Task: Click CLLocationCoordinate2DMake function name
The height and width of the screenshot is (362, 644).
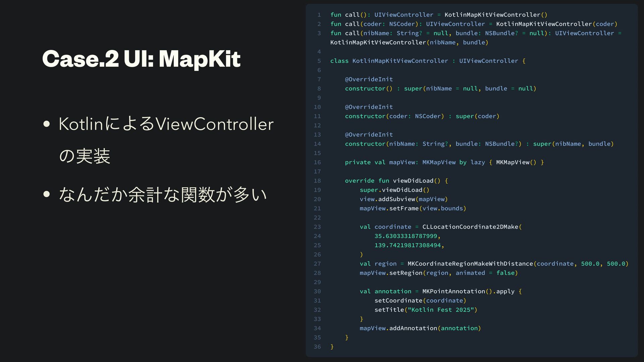Action: click(x=470, y=227)
